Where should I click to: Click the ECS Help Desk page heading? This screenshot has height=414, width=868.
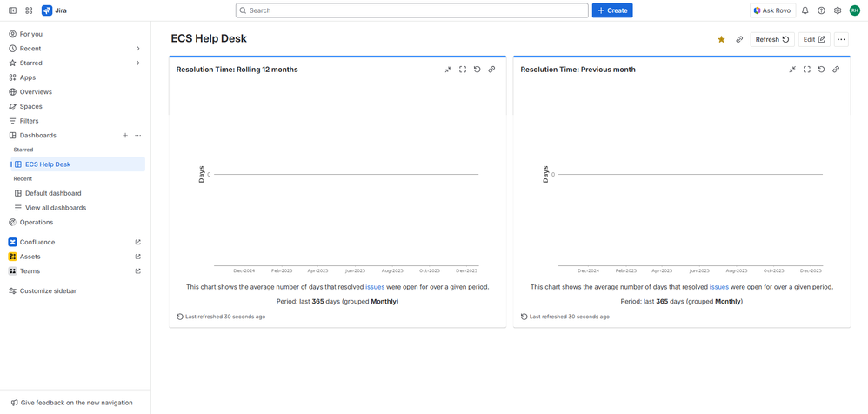click(x=209, y=39)
